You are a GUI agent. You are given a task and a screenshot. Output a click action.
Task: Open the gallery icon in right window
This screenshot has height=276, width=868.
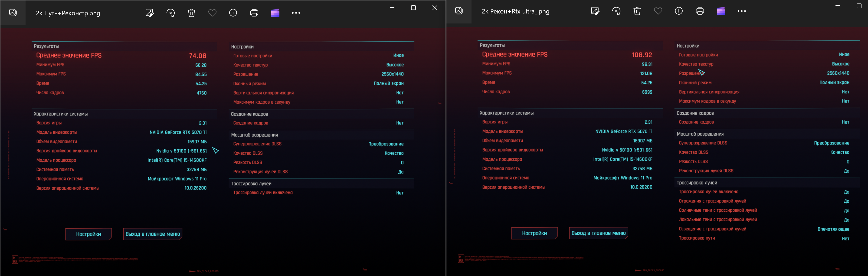459,11
